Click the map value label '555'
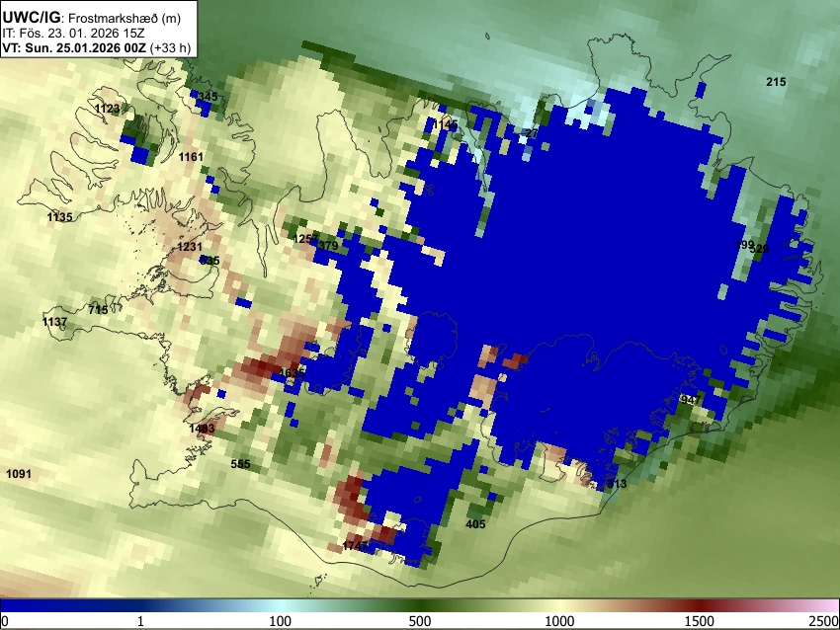This screenshot has height=630, width=840. tap(240, 464)
